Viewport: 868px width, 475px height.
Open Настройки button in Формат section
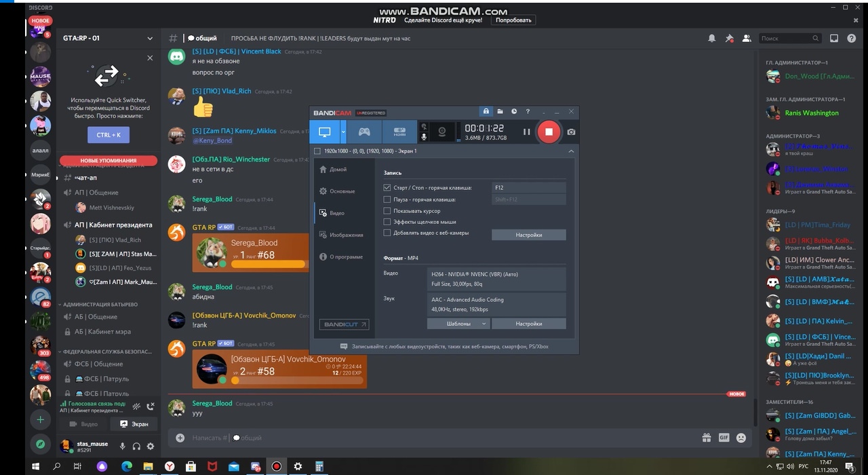(x=528, y=324)
